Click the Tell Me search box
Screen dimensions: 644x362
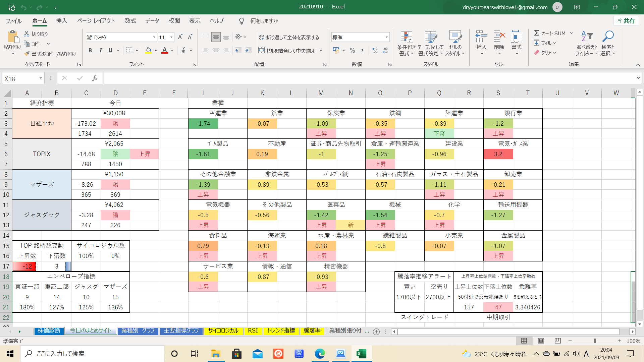pyautogui.click(x=264, y=21)
